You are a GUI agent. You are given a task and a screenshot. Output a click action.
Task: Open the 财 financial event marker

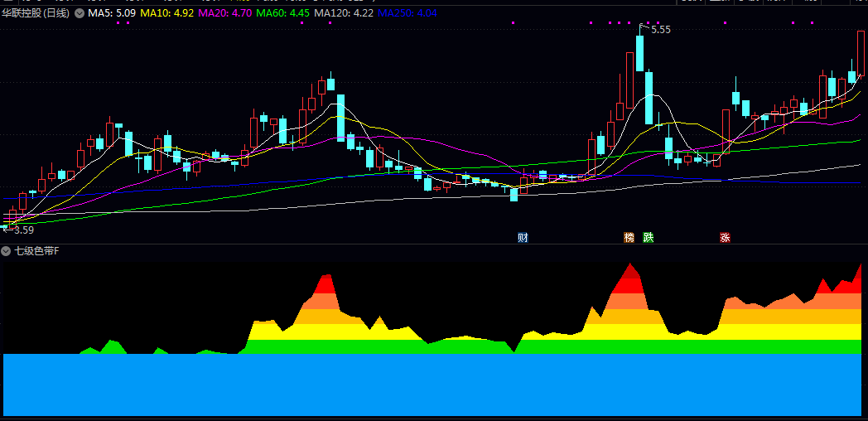[x=523, y=238]
